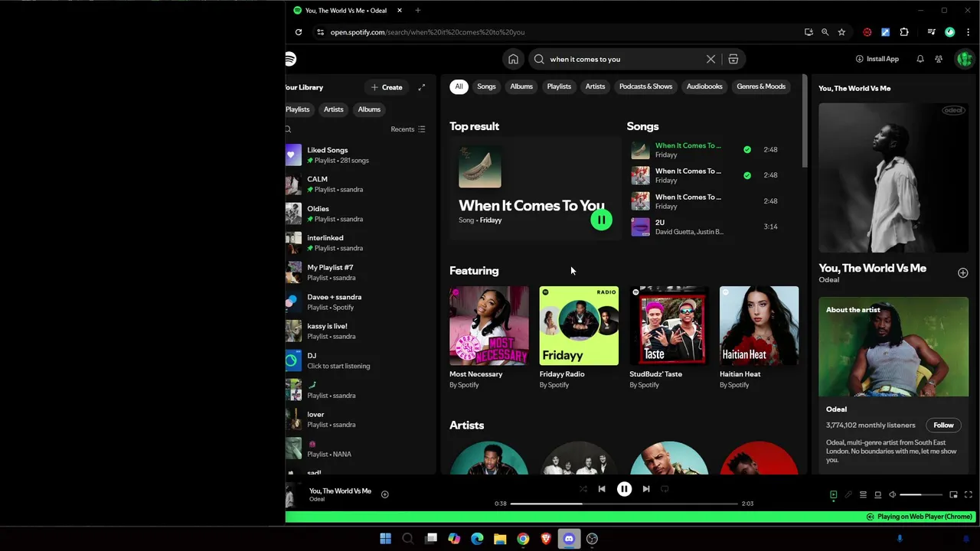Open the Queue panel

[863, 495]
